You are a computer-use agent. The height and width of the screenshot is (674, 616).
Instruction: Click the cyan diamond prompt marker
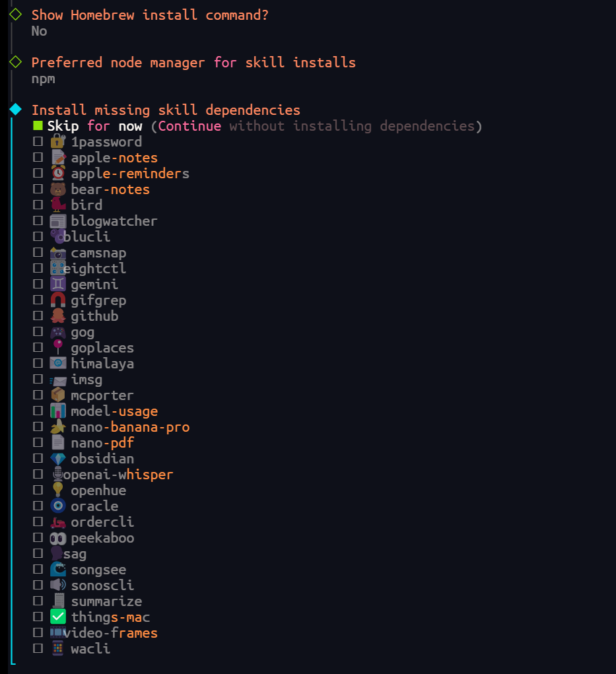[x=16, y=110]
